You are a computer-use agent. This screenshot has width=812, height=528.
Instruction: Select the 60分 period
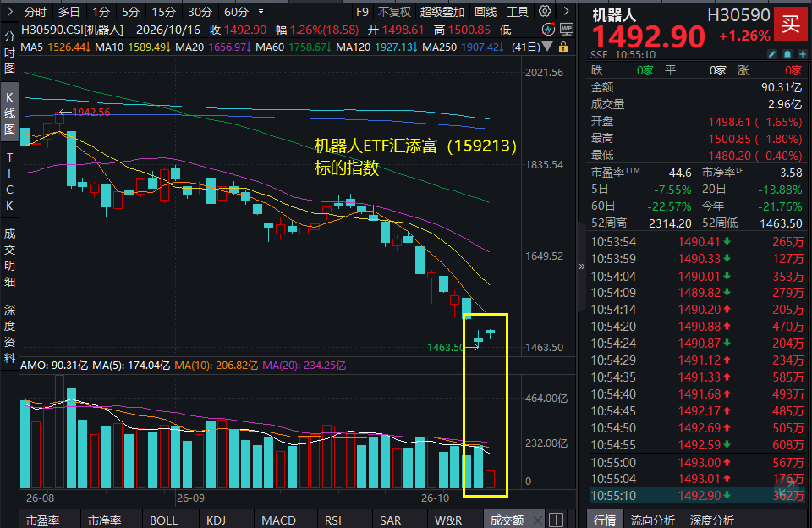[x=236, y=12]
